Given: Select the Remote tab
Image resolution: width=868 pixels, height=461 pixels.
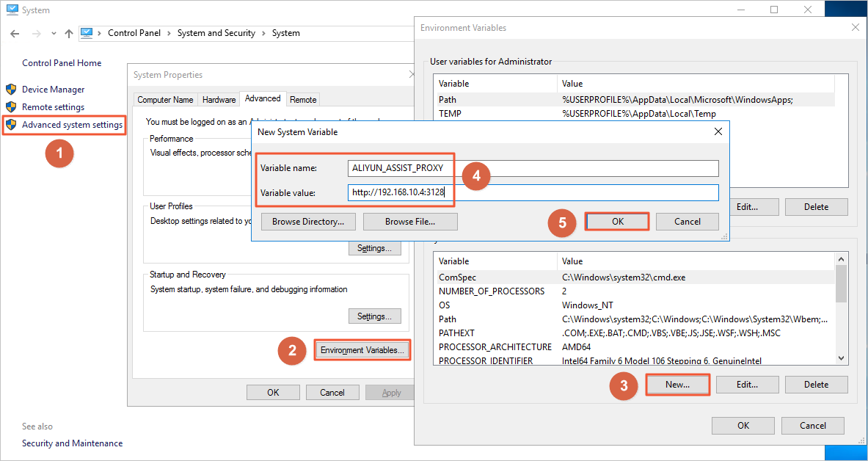Looking at the screenshot, I should [x=303, y=100].
